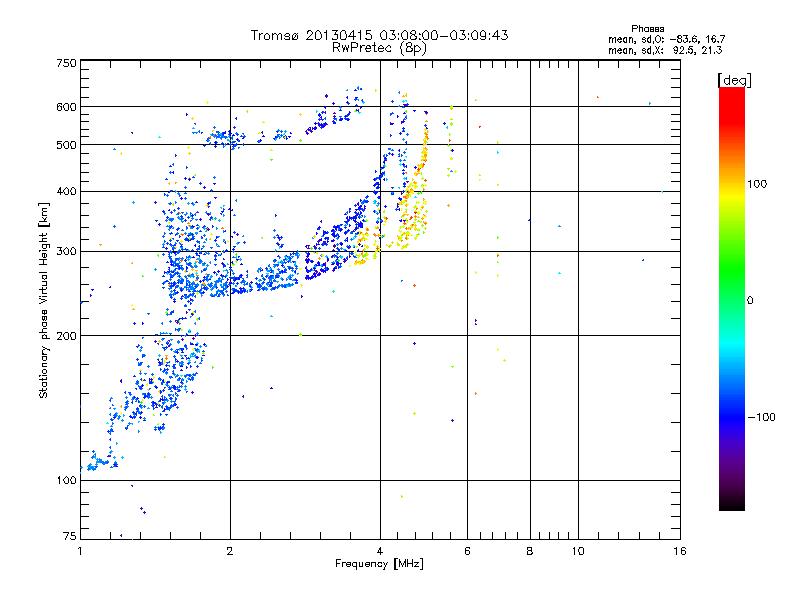The width and height of the screenshot is (800, 600).
Task: Click the x-axis '6' tick label
Action: point(467,551)
